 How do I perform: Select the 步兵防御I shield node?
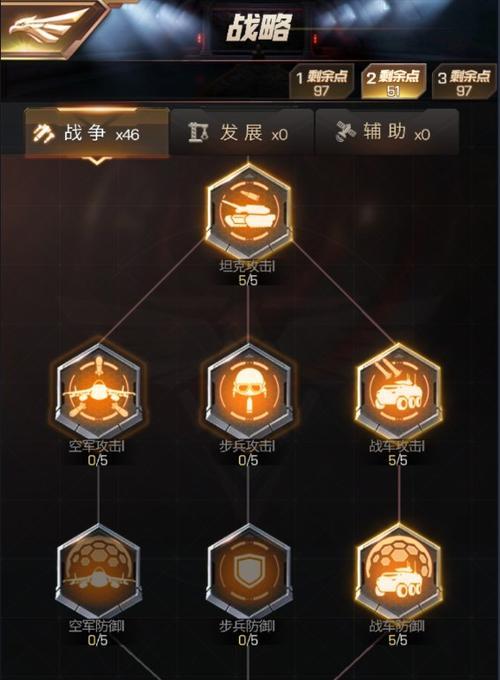pyautogui.click(x=248, y=572)
